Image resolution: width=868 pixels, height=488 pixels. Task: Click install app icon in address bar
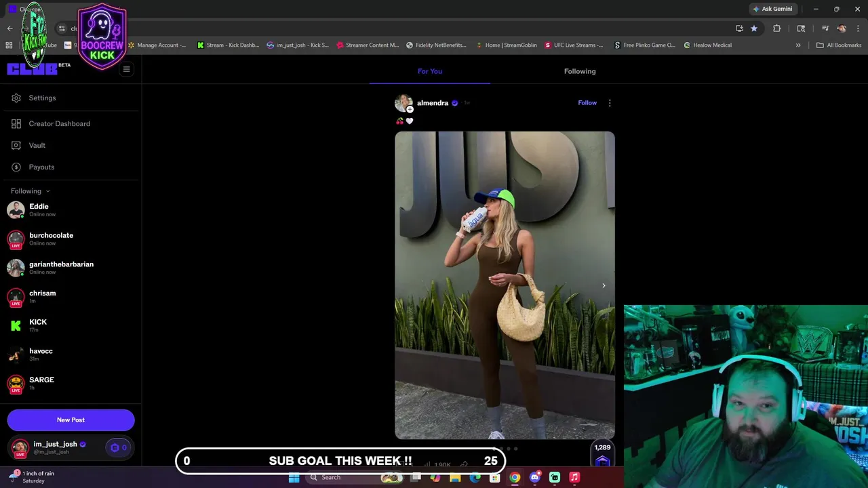(x=739, y=28)
